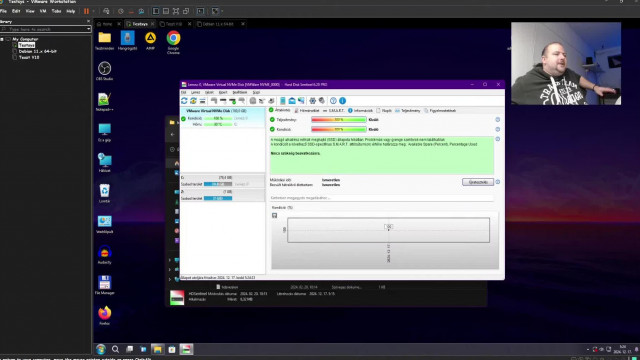Click the Windows Start button in guest taskbar
The image size is (640, 360).
[101, 349]
